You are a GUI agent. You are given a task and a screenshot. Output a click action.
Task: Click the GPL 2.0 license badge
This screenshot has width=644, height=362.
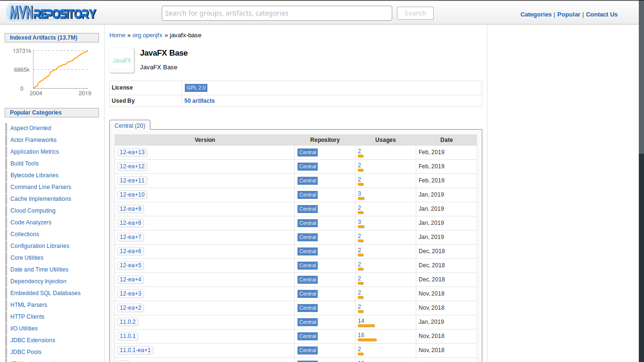(x=196, y=88)
